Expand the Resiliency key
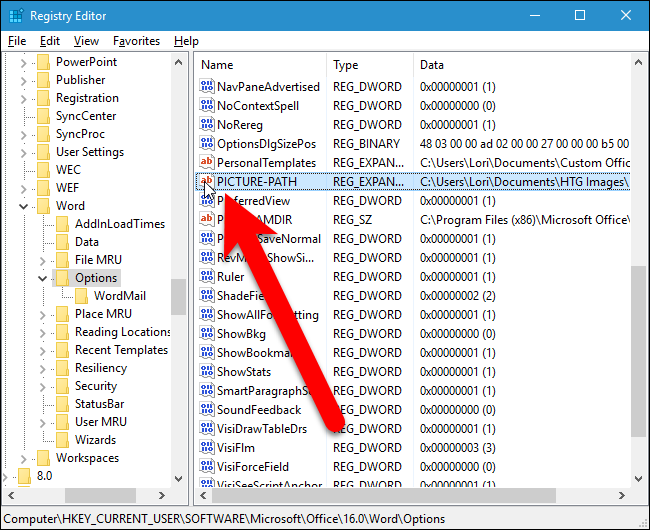The width and height of the screenshot is (650, 530). tap(42, 369)
